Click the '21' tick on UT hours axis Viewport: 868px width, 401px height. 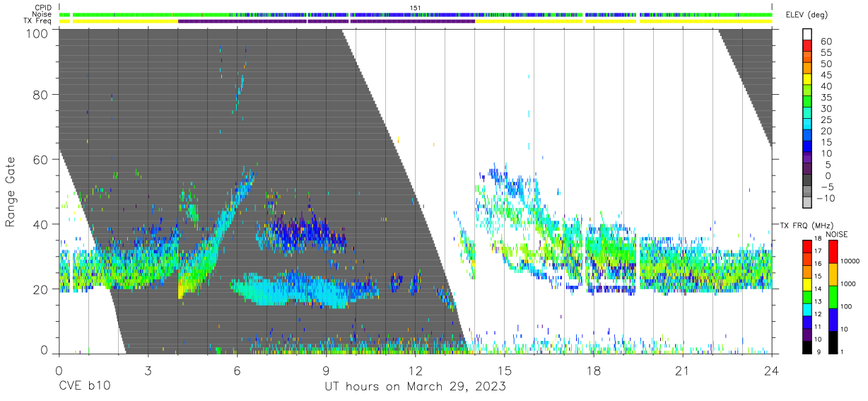click(682, 371)
